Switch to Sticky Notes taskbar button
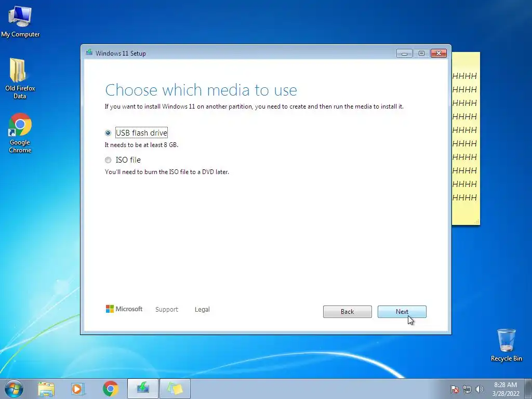The width and height of the screenshot is (532, 399). pyautogui.click(x=175, y=389)
